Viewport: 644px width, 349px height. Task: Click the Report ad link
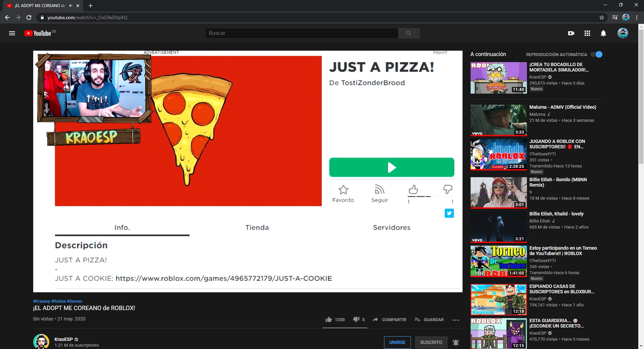tap(440, 52)
